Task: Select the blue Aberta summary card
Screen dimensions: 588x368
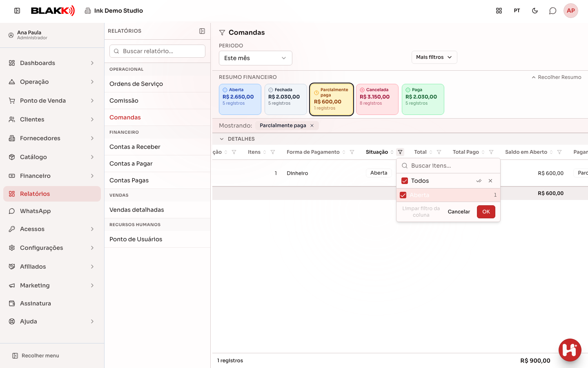Action: (x=240, y=99)
